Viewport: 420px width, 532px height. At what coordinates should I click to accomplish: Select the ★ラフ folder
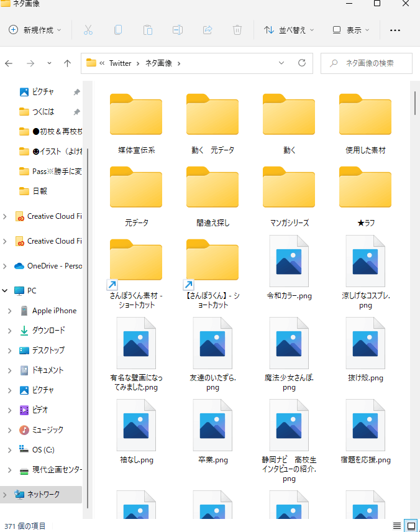coord(365,197)
